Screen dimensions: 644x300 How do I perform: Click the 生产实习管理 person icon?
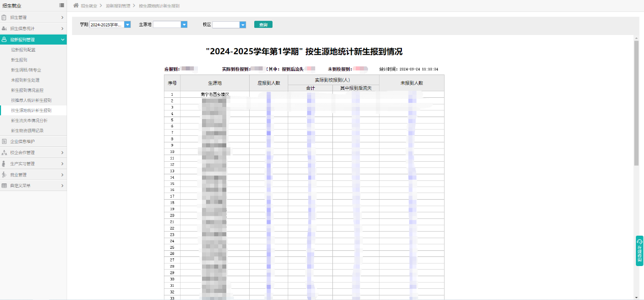pyautogui.click(x=4, y=164)
